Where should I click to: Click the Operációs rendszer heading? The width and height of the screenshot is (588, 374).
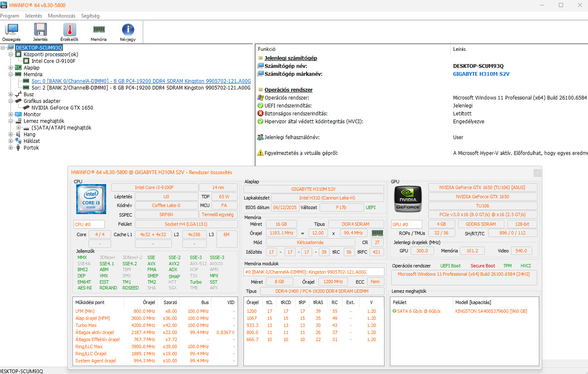coord(288,90)
